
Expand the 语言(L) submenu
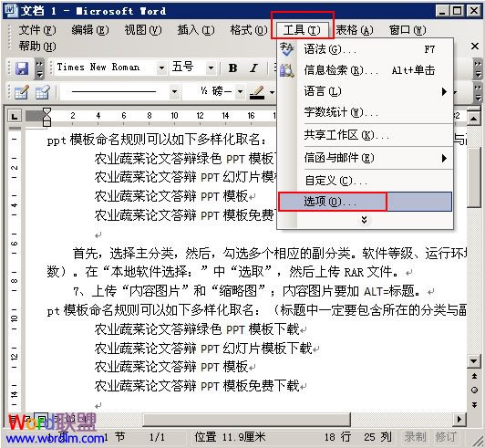point(444,91)
